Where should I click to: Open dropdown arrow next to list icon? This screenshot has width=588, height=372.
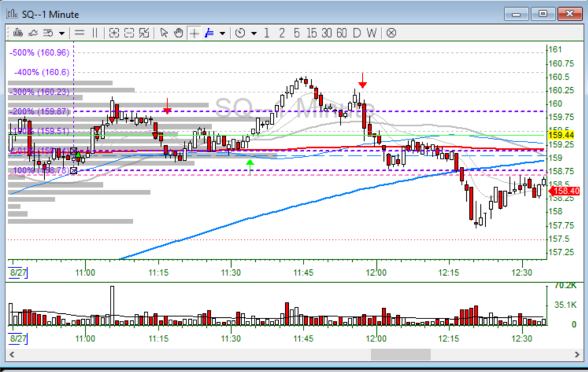point(61,33)
